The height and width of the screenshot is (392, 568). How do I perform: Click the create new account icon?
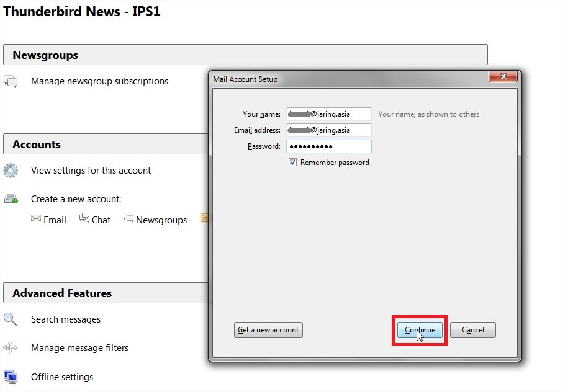[11, 198]
